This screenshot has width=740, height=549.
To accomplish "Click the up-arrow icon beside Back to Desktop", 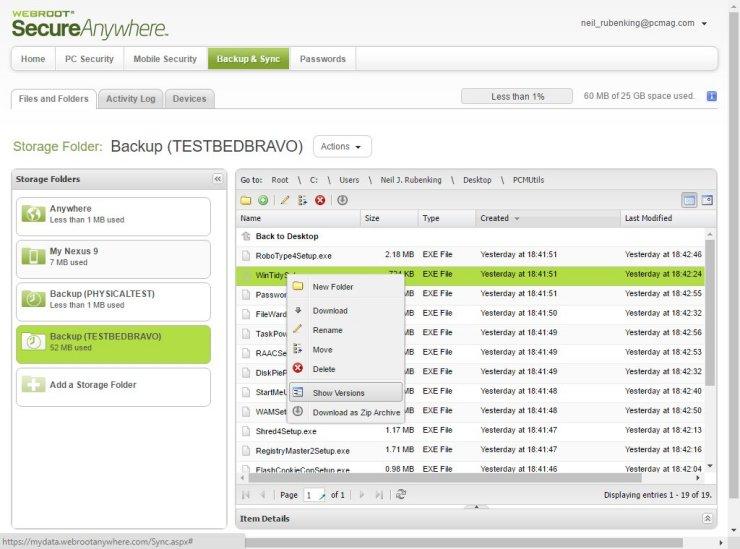I will coord(246,236).
